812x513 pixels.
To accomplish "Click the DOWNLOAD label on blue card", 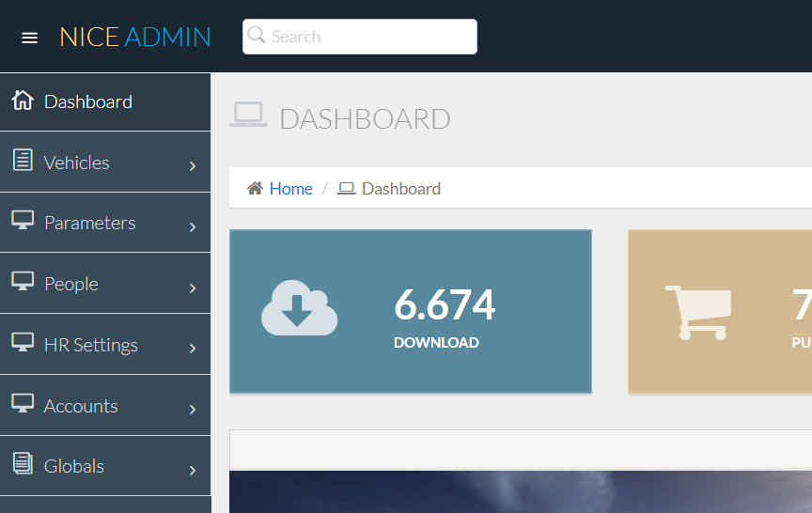I will click(437, 343).
